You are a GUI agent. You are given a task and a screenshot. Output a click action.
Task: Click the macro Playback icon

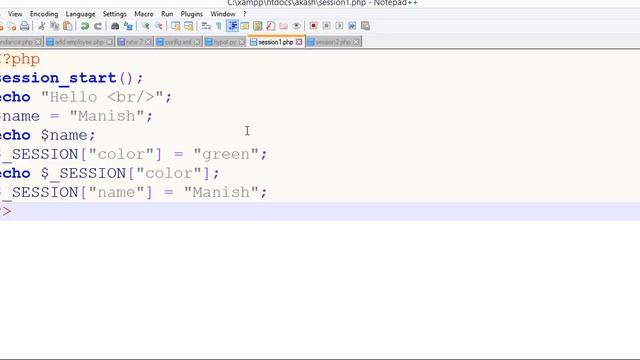coord(339,26)
